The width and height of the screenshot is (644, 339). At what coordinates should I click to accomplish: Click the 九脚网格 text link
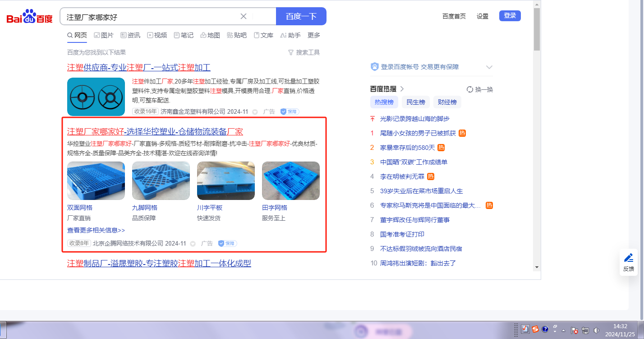pyautogui.click(x=145, y=208)
